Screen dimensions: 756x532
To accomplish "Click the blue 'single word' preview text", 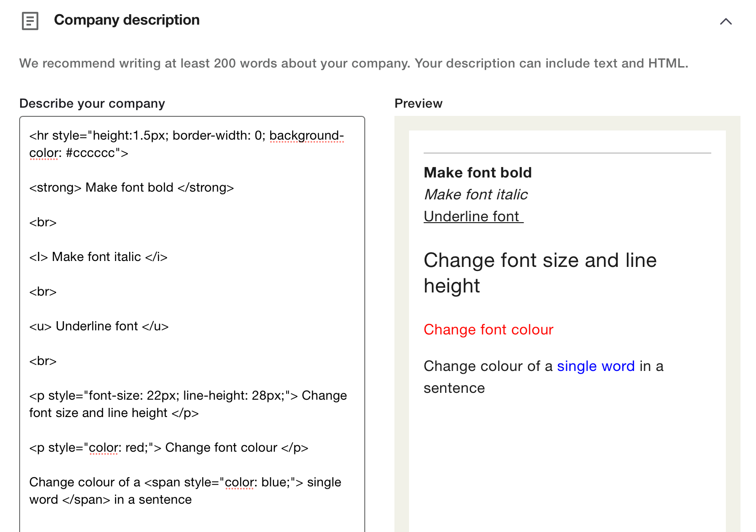I will tap(595, 366).
